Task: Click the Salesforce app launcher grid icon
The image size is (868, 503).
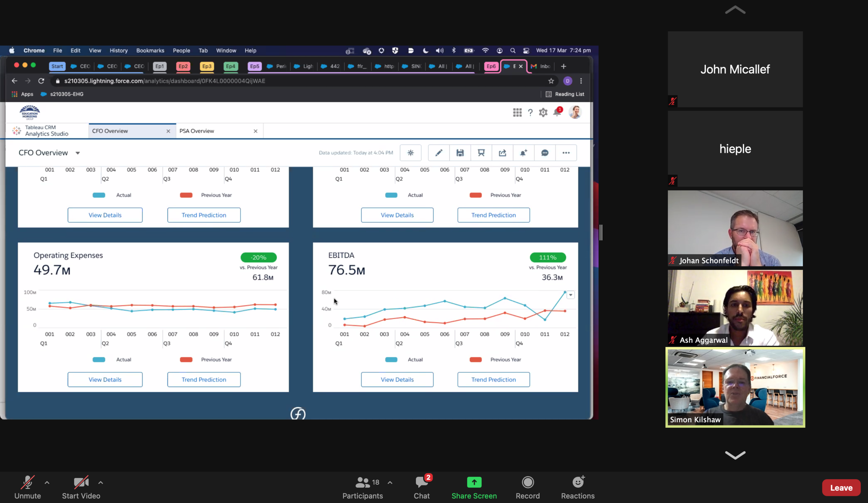Action: [517, 113]
